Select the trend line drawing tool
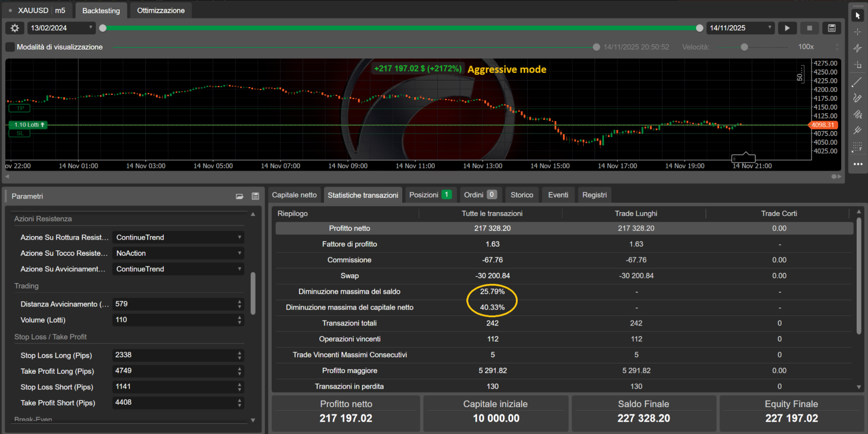 click(858, 82)
